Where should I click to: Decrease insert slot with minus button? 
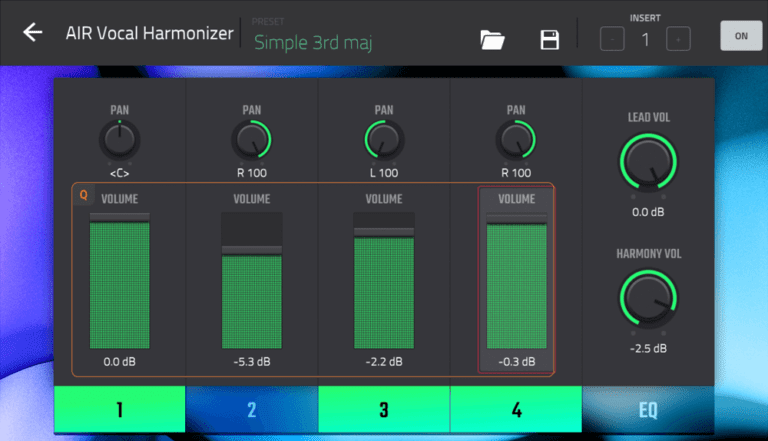click(612, 39)
